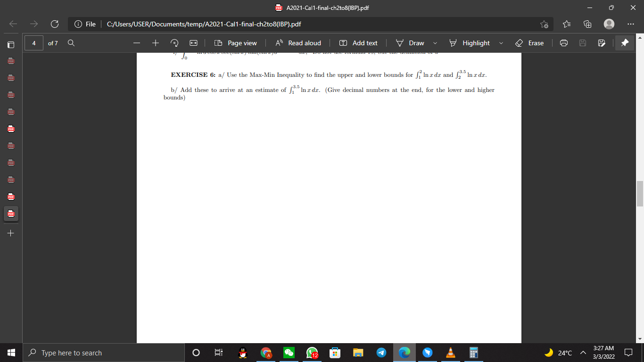Select the Draw annotation tool

pos(412,43)
